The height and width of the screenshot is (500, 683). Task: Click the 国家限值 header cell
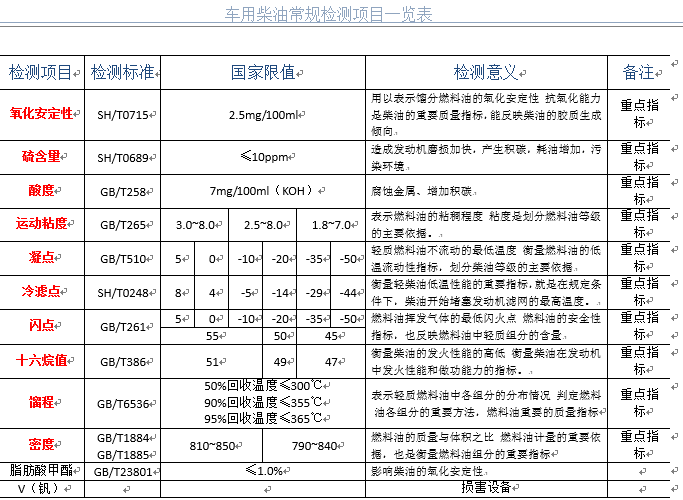pyautogui.click(x=263, y=73)
